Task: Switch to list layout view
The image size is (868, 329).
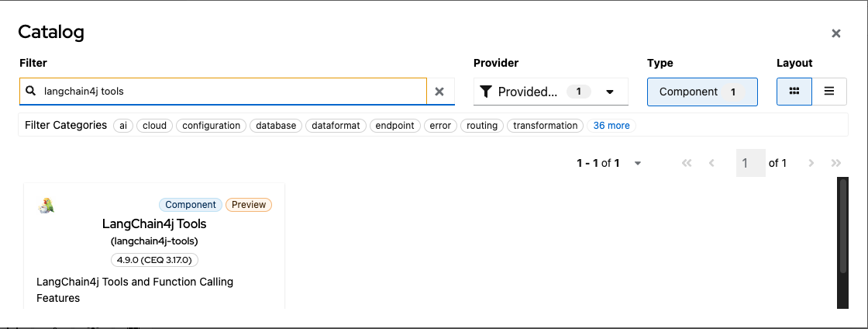Action: [829, 92]
